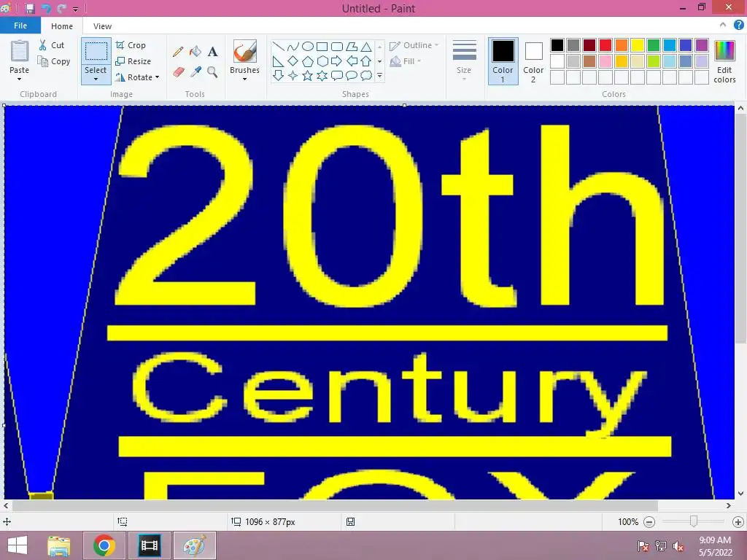Choose the Triangle shape
This screenshot has height=560, width=747.
click(366, 47)
